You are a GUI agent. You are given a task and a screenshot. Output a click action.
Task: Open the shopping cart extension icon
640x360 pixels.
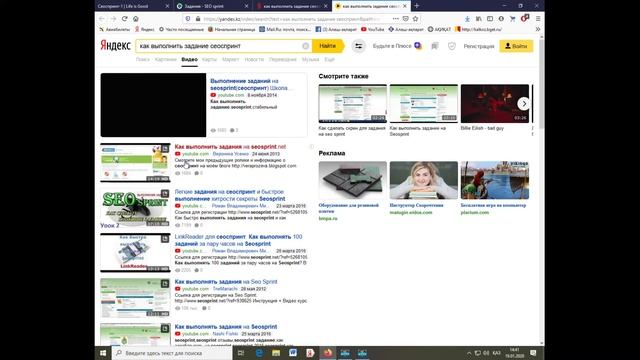tap(513, 19)
